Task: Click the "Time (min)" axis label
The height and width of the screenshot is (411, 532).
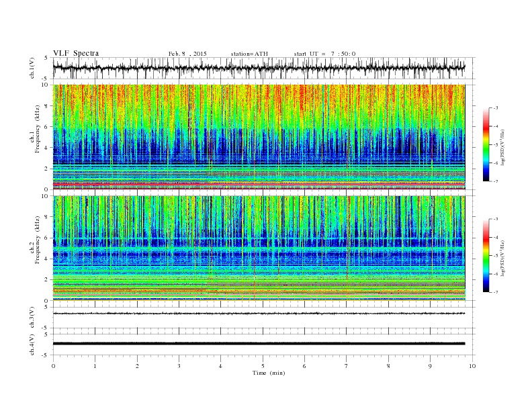Action: coord(269,373)
